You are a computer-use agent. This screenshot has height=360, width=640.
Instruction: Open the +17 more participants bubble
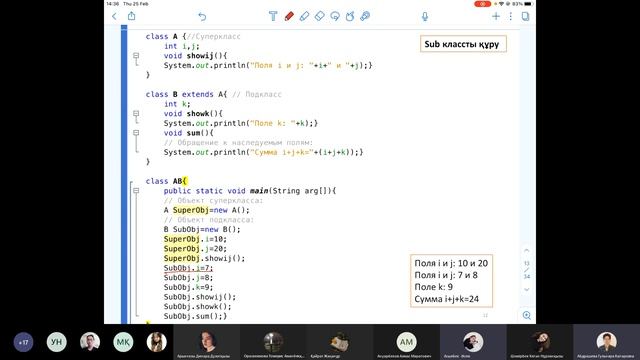click(23, 342)
